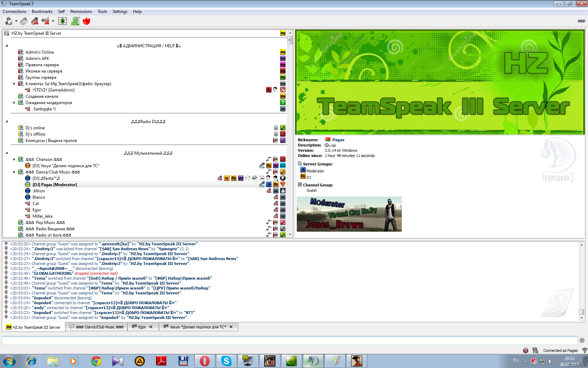The image size is (588, 368).
Task: Select Конкурсы | Выдача призов channel
Action: tap(51, 141)
